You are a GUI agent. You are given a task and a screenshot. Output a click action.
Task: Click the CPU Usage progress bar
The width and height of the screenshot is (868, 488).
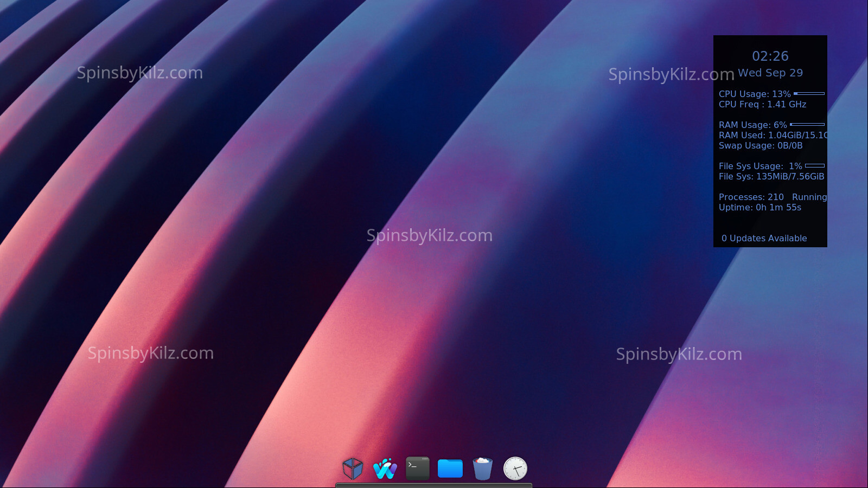point(809,94)
